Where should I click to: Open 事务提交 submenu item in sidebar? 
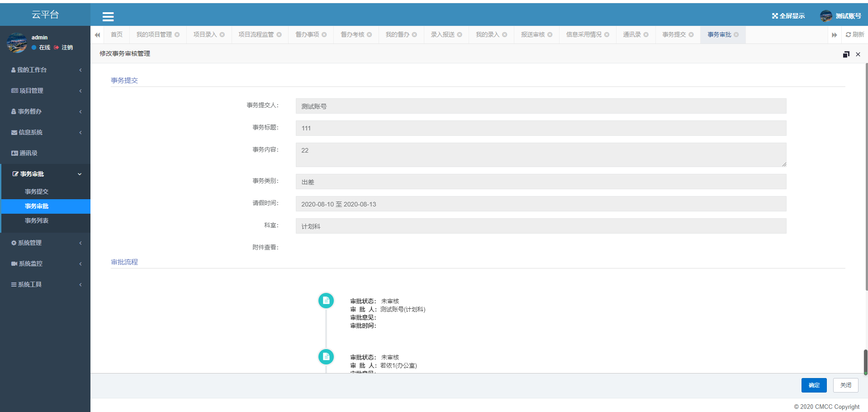pyautogui.click(x=45, y=192)
